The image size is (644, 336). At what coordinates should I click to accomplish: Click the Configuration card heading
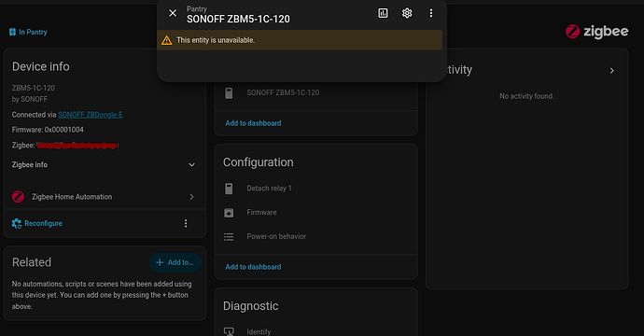(x=259, y=162)
